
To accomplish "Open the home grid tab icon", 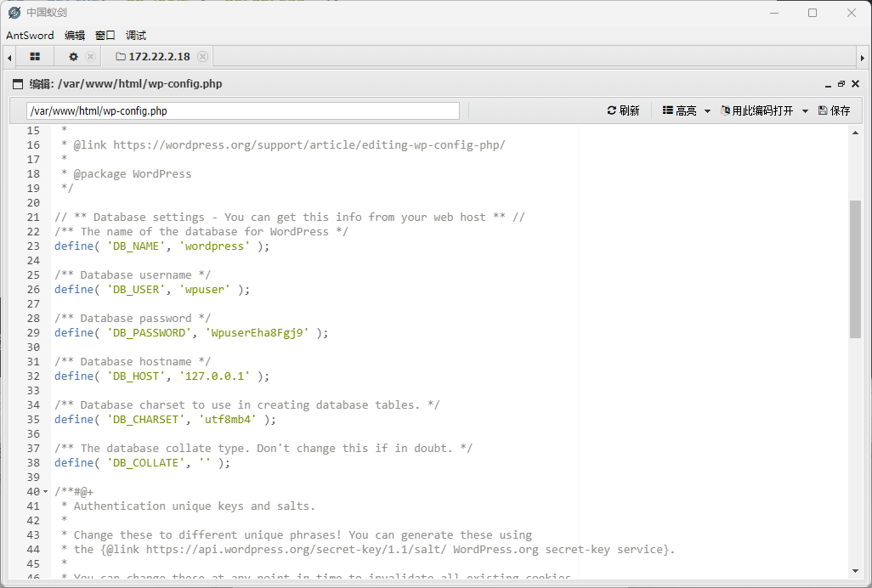I will point(35,57).
